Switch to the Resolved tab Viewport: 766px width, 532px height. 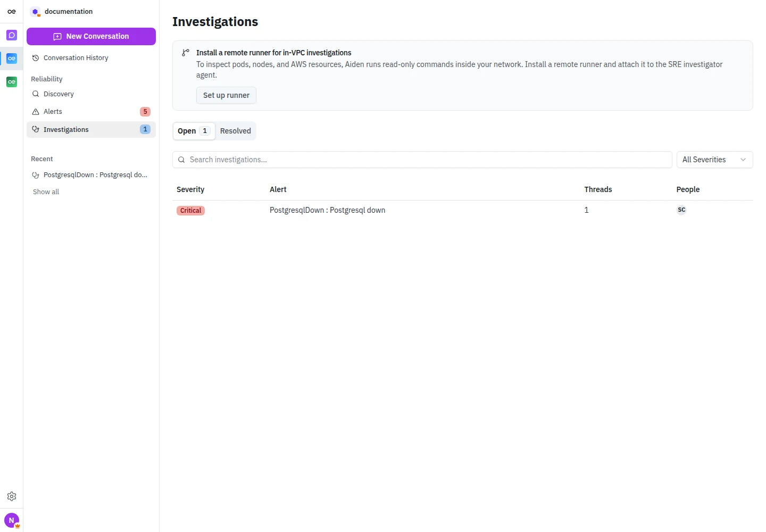(x=236, y=131)
